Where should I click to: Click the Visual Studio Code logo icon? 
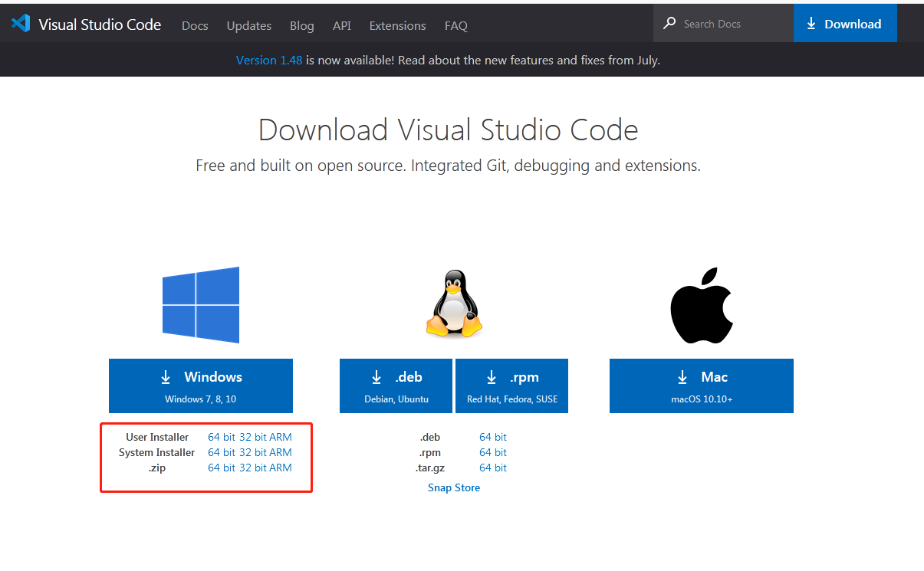coord(21,24)
